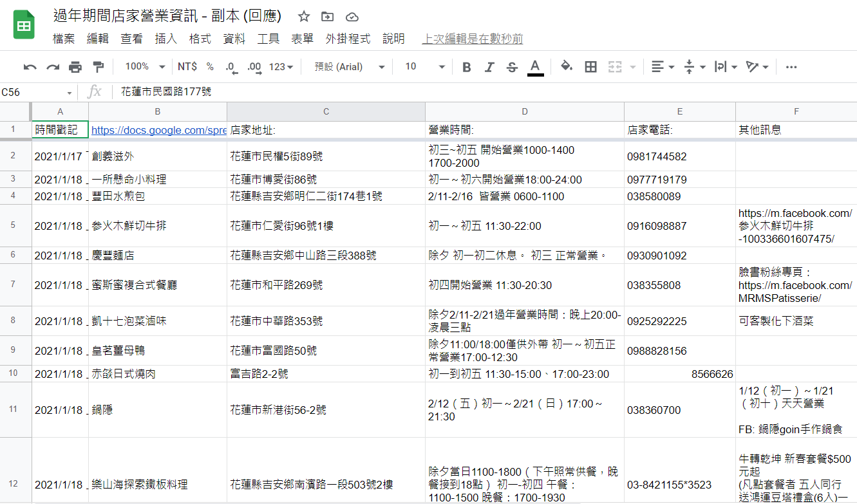Open last edit history link
Viewport: 857px width, 504px height.
(x=472, y=39)
